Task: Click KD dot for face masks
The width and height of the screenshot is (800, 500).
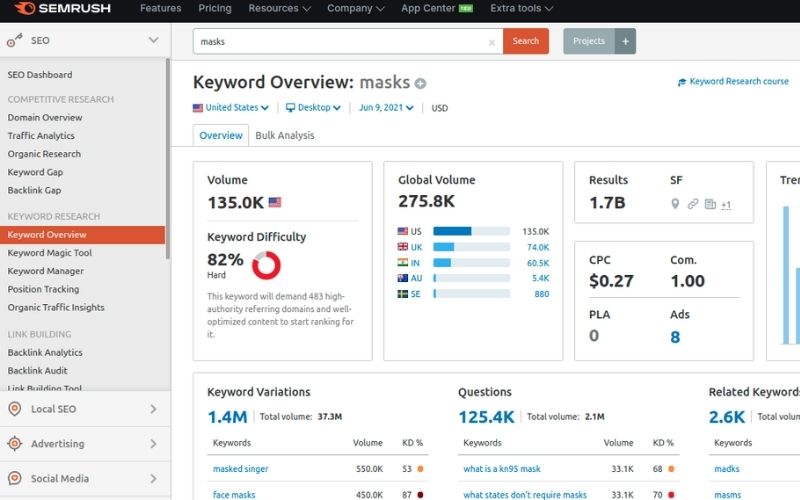Action: (420, 494)
